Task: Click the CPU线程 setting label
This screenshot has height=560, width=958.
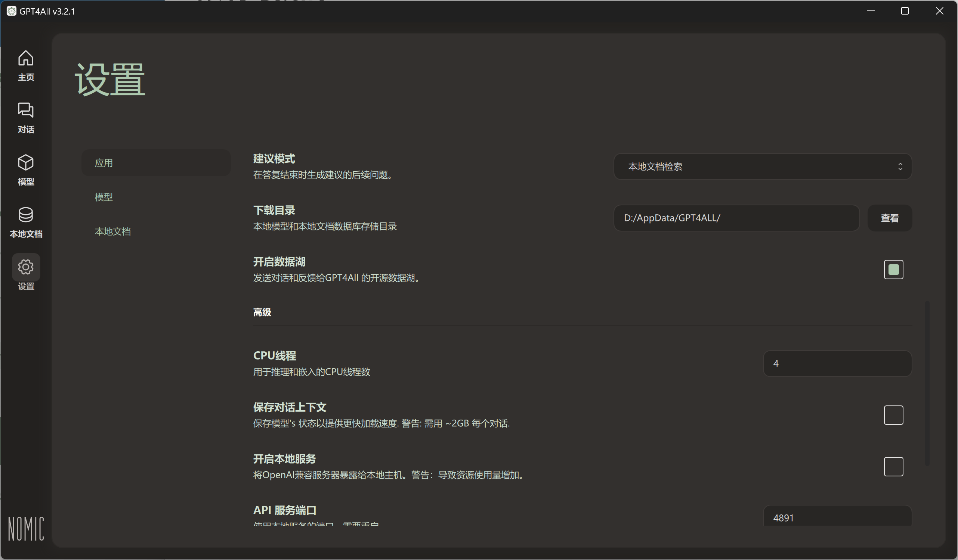Action: 275,356
